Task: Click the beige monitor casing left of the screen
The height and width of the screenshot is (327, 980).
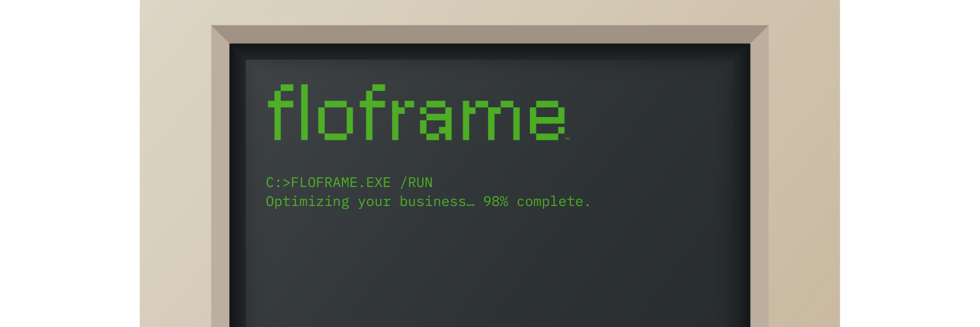Action: tap(176, 163)
